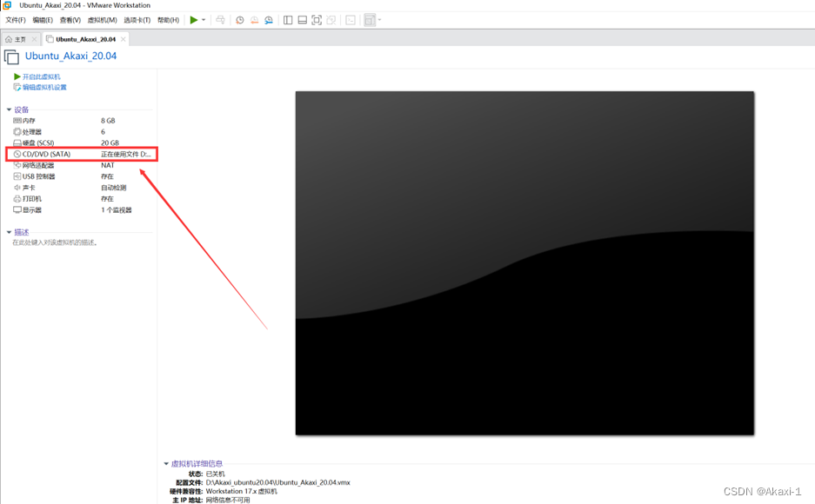This screenshot has width=815, height=504.
Task: Click the console view toolbar icon
Action: [351, 20]
